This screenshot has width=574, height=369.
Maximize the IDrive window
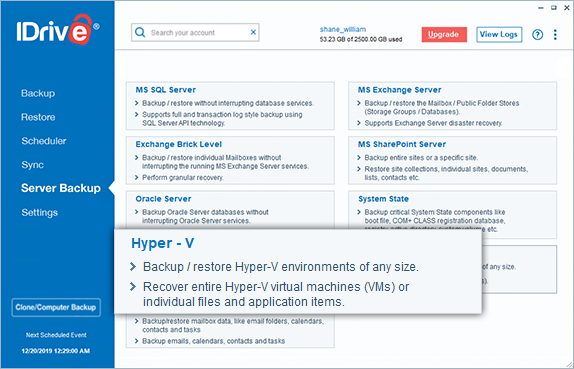tap(554, 8)
